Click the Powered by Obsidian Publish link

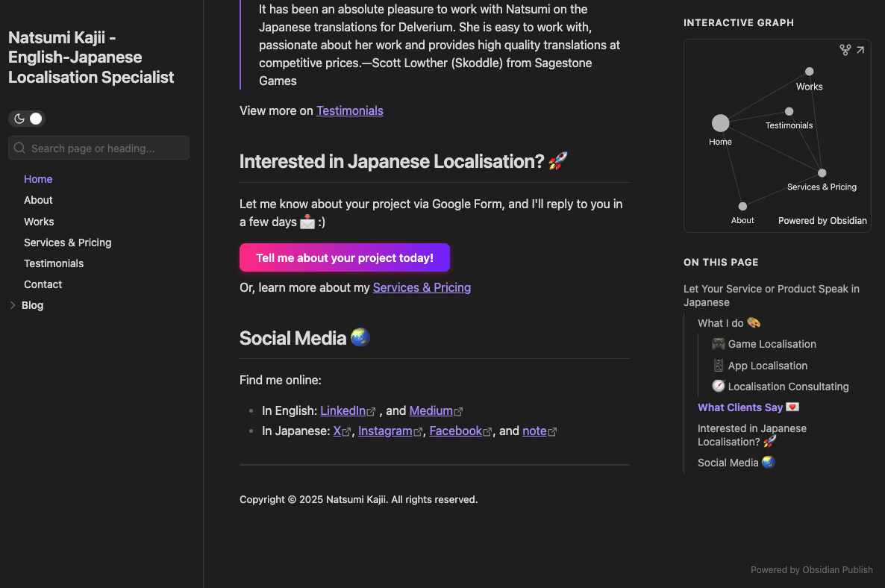click(x=811, y=570)
